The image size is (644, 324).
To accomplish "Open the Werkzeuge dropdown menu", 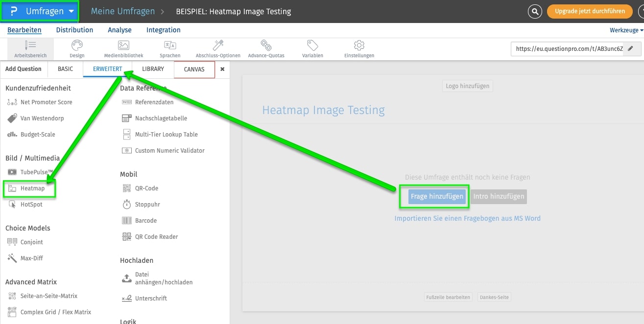I will tap(626, 30).
